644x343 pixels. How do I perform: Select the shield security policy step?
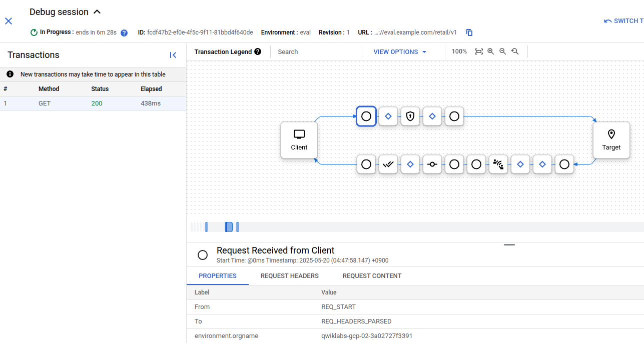(x=410, y=116)
